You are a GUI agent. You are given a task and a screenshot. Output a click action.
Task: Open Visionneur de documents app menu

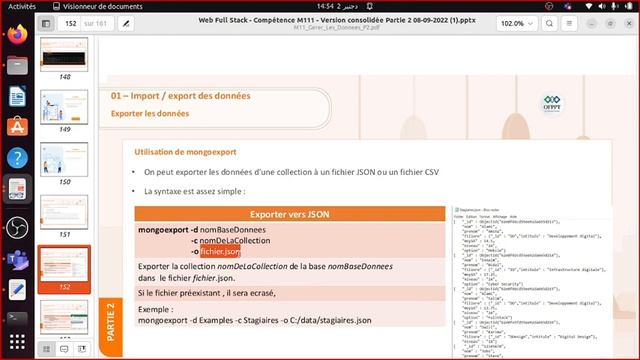98,6
